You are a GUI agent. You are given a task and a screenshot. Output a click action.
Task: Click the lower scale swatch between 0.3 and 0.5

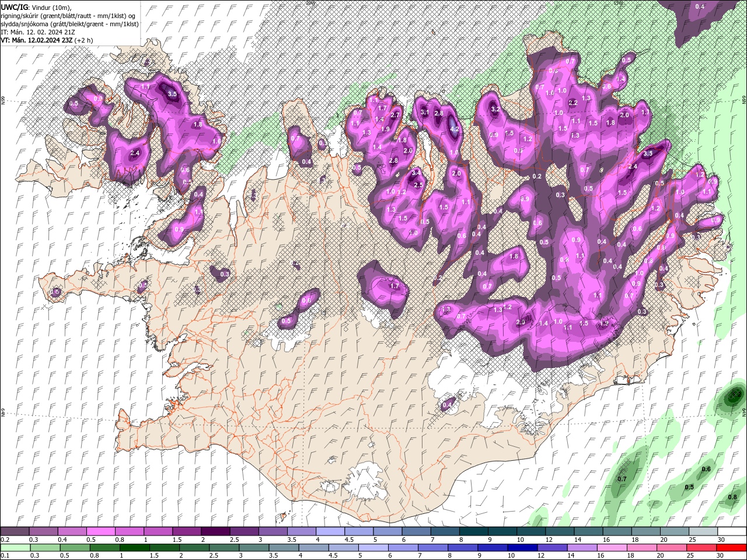coord(44,548)
